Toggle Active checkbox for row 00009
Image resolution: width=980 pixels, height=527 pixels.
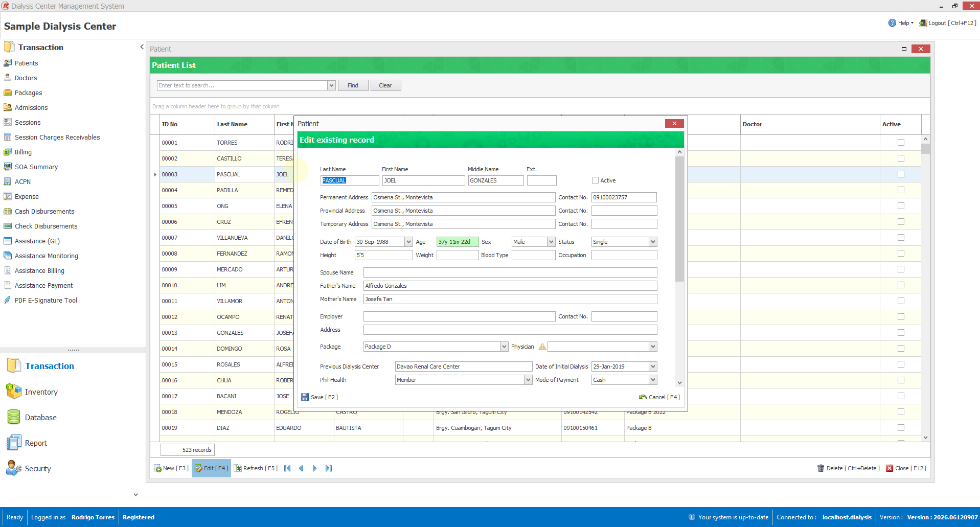click(x=901, y=269)
